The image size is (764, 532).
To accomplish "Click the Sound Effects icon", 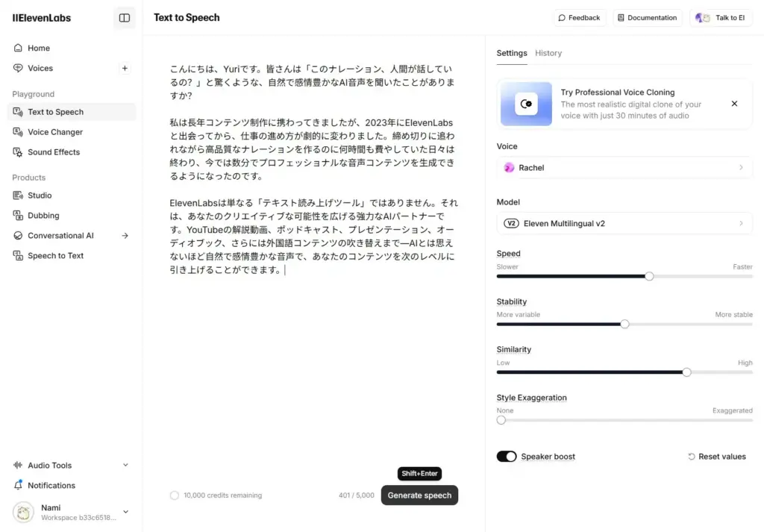I will pyautogui.click(x=18, y=152).
